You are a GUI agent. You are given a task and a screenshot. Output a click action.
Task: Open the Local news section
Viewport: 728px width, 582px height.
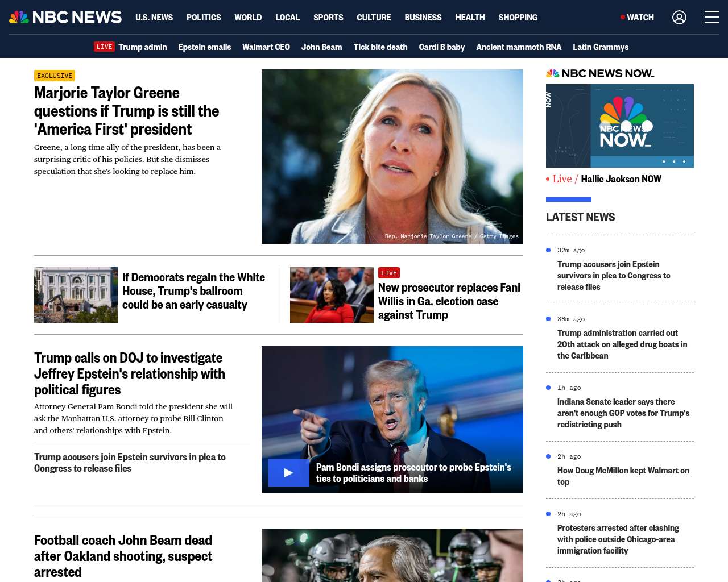tap(287, 18)
